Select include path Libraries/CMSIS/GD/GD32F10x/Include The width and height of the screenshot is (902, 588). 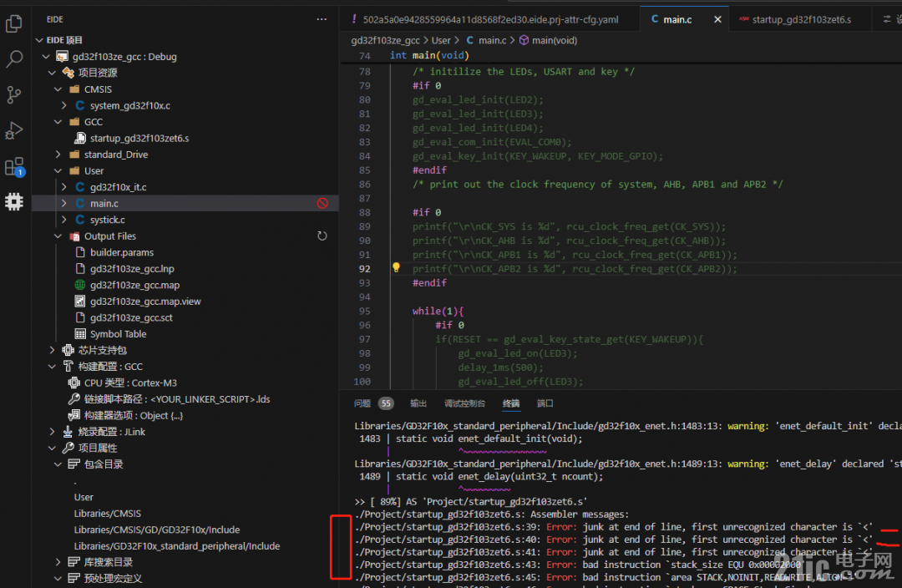click(156, 530)
